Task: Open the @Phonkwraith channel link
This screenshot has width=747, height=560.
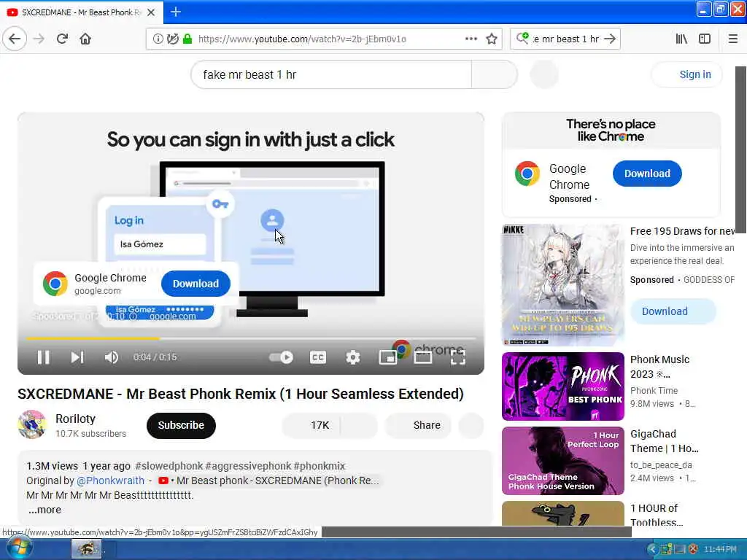Action: (x=111, y=481)
